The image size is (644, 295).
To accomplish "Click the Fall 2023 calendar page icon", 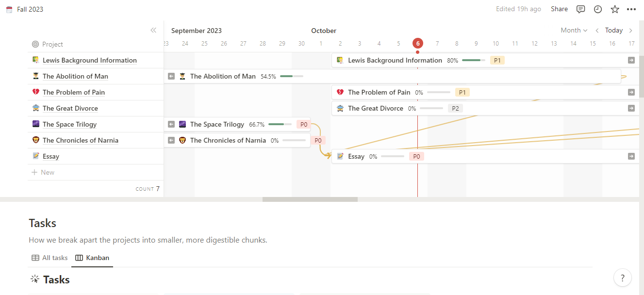I will point(9,9).
